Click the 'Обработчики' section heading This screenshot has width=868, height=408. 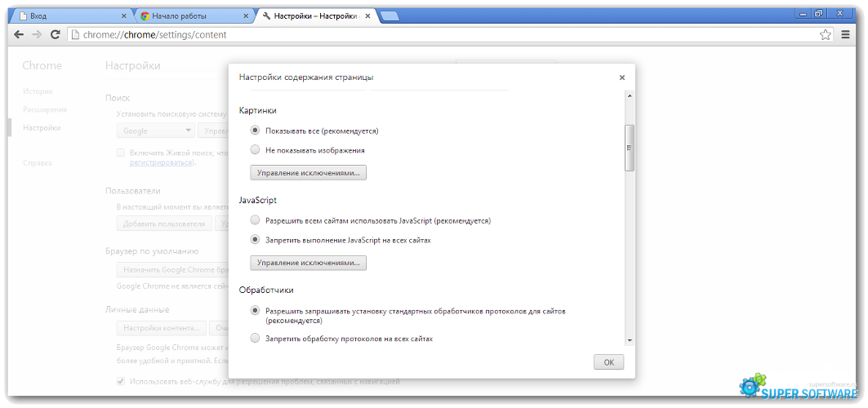point(267,290)
